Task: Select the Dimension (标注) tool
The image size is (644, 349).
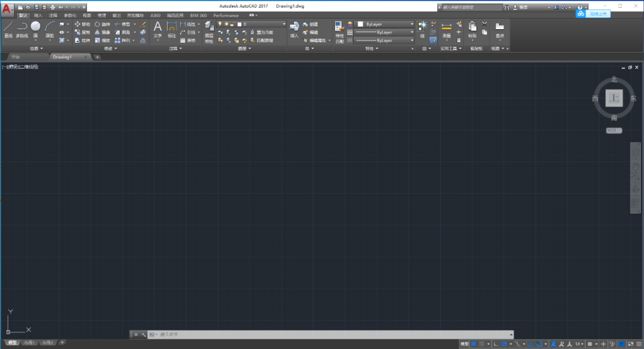Action: coord(172,30)
